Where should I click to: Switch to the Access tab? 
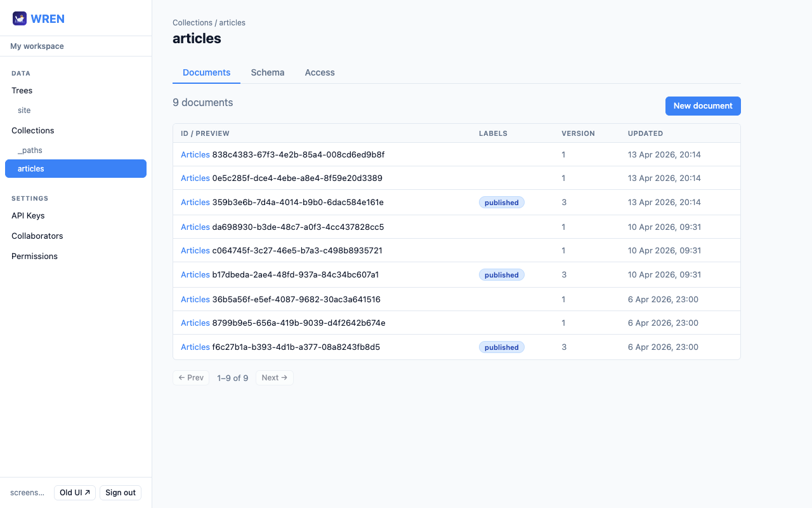tap(319, 72)
